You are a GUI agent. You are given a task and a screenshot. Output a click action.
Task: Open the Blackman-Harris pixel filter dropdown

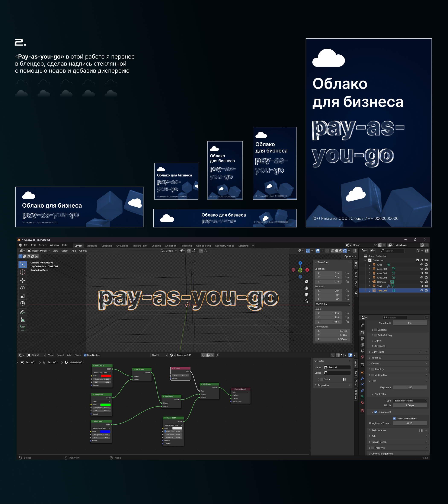click(410, 401)
